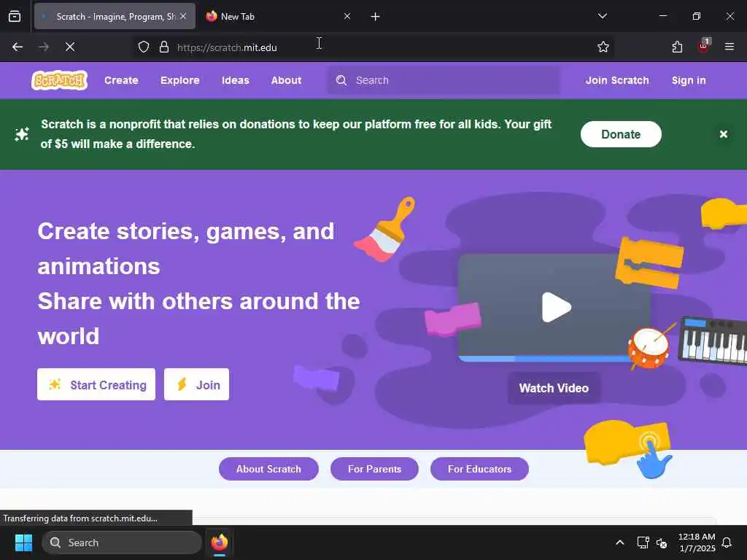Click the Join button in the hero section
This screenshot has height=560, width=747.
pos(196,384)
